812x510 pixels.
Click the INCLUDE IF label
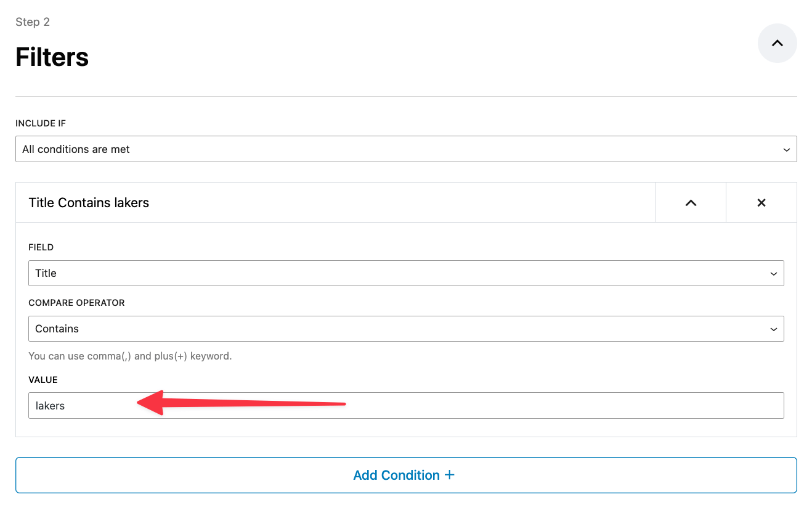41,123
